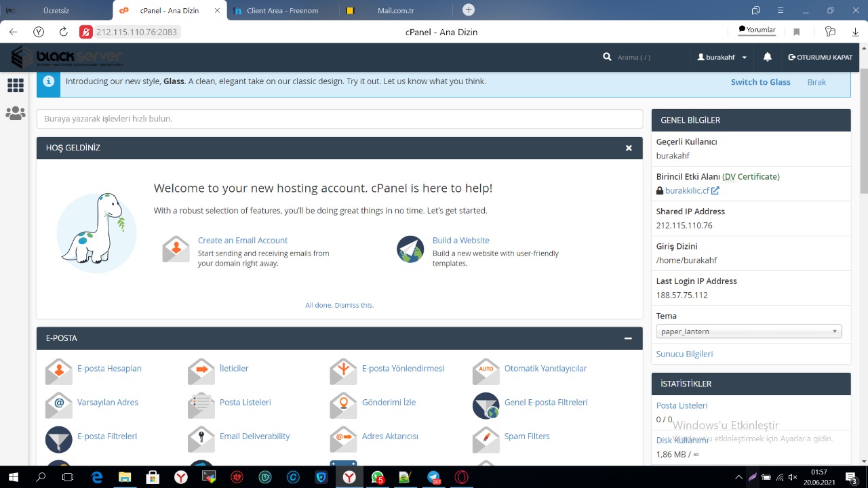Screen dimensions: 868x488
Task: Click the bookmark icon in browser toolbar
Action: click(797, 32)
